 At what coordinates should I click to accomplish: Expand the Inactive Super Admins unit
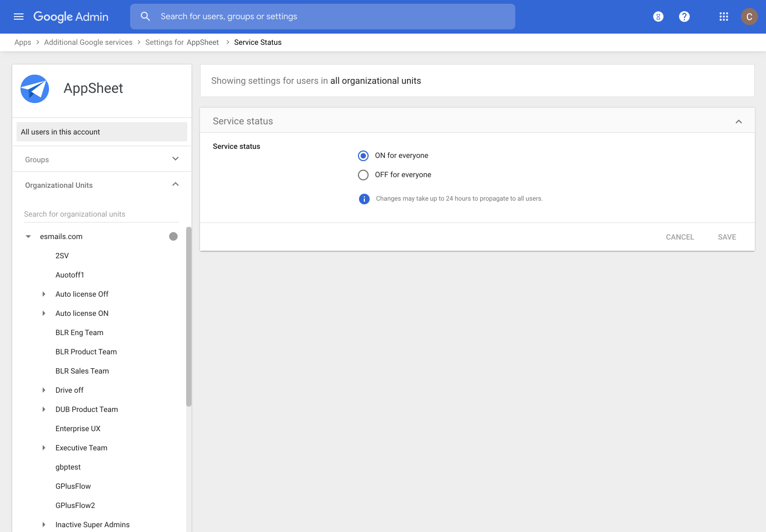[x=44, y=525]
